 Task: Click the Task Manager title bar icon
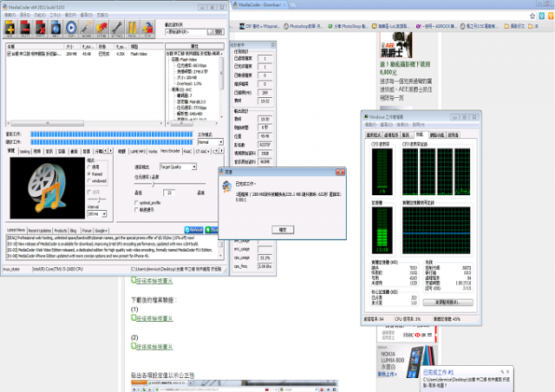pyautogui.click(x=366, y=116)
